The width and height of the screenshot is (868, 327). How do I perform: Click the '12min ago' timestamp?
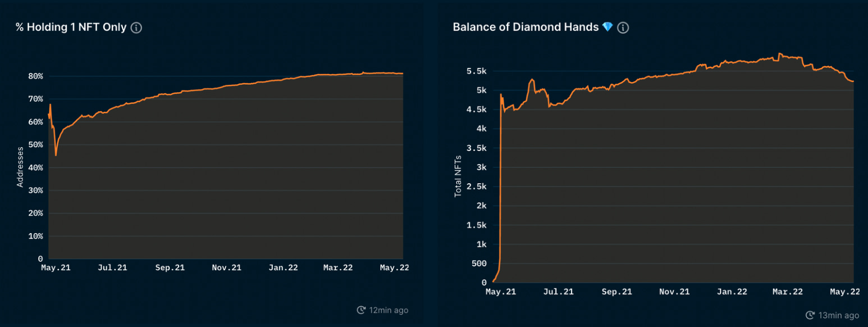[x=389, y=310]
